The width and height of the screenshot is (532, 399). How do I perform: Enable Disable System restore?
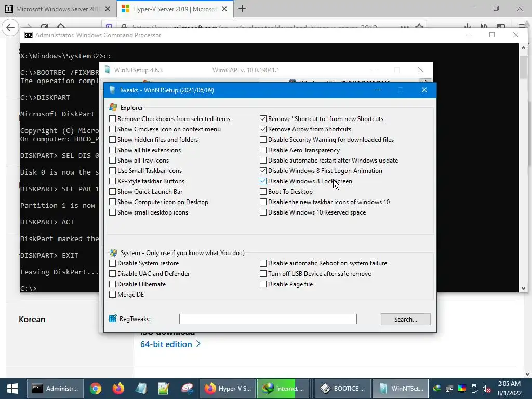(x=112, y=263)
